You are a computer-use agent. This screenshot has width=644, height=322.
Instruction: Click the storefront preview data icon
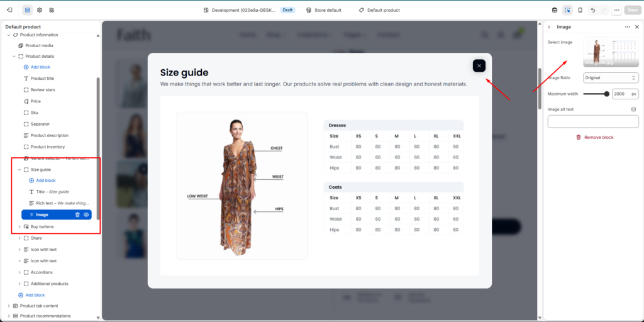point(555,10)
